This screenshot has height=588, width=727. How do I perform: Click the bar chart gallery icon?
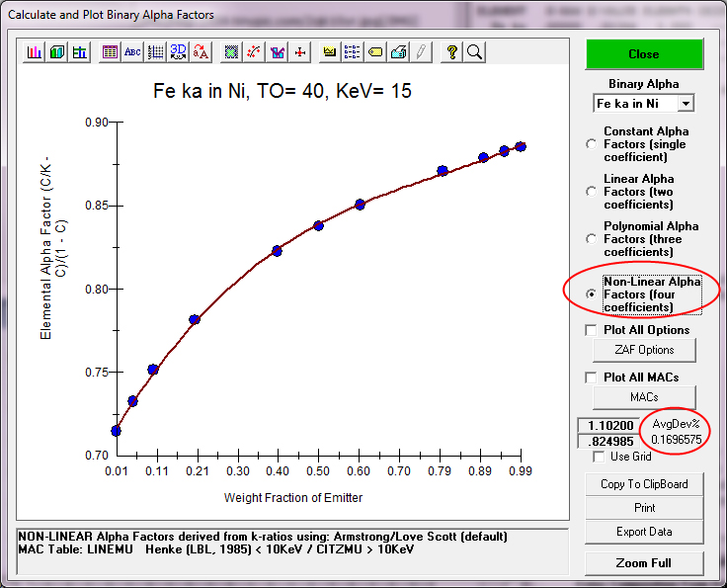(x=35, y=52)
